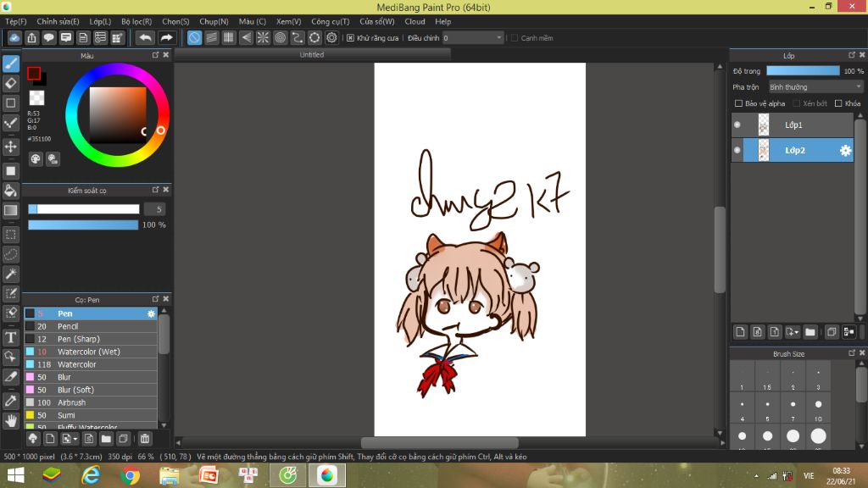
Task: Click the brush size value field showing 5
Action: tap(155, 209)
